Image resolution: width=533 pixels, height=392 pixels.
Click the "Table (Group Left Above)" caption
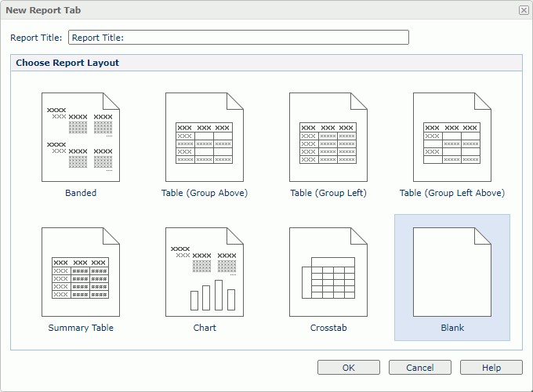(452, 193)
